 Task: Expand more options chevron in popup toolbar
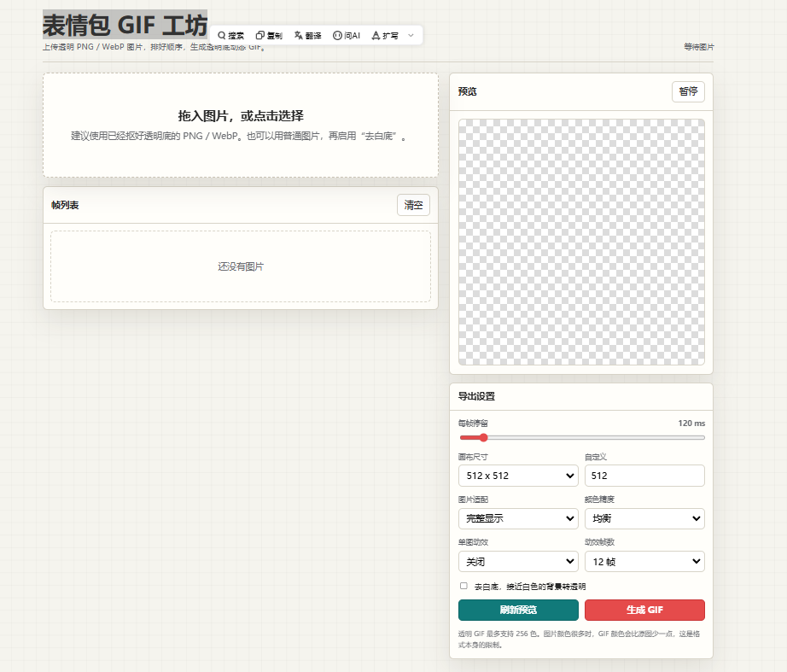(411, 36)
